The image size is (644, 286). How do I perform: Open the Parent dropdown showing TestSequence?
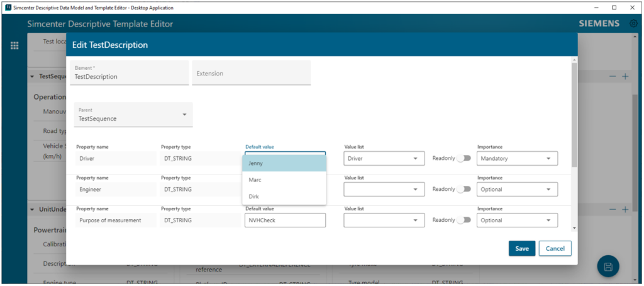133,115
